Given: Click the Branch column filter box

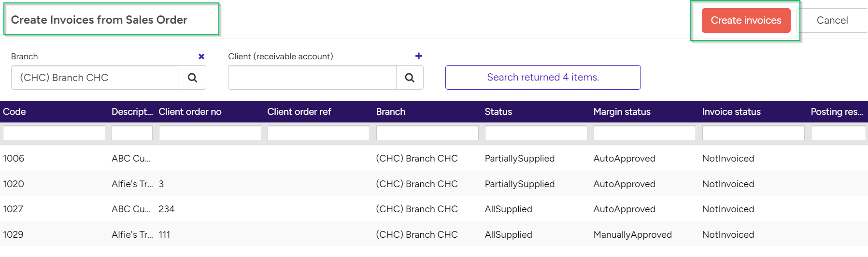Looking at the screenshot, I should point(427,133).
